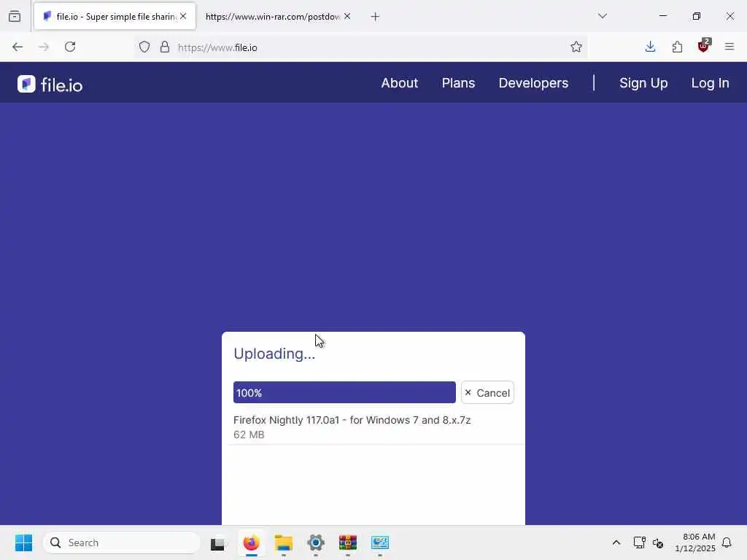747x560 pixels.
Task: Open the monitor app icon beside WinRAR
Action: [x=380, y=542]
